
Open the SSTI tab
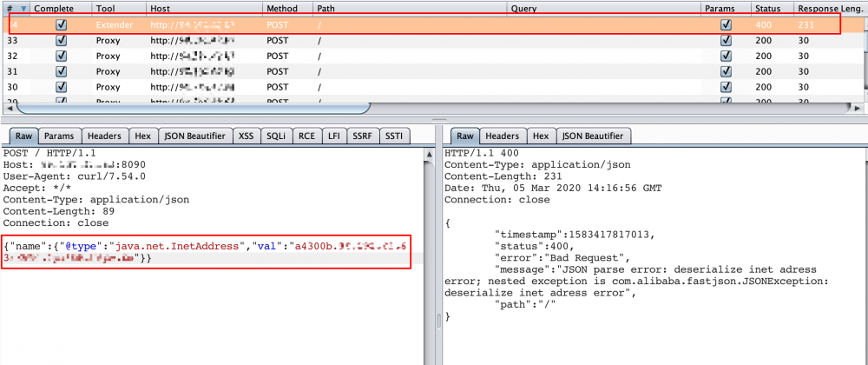(394, 136)
